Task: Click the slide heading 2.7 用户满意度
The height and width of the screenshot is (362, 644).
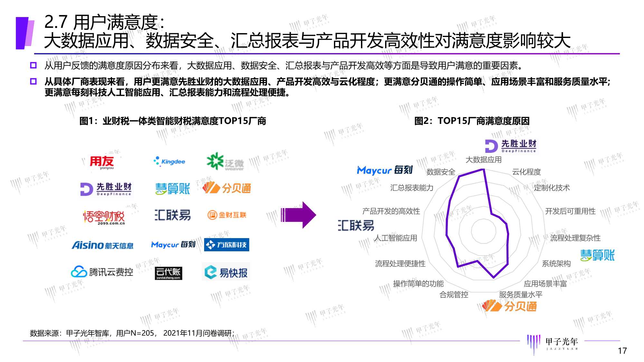Action: click(104, 22)
